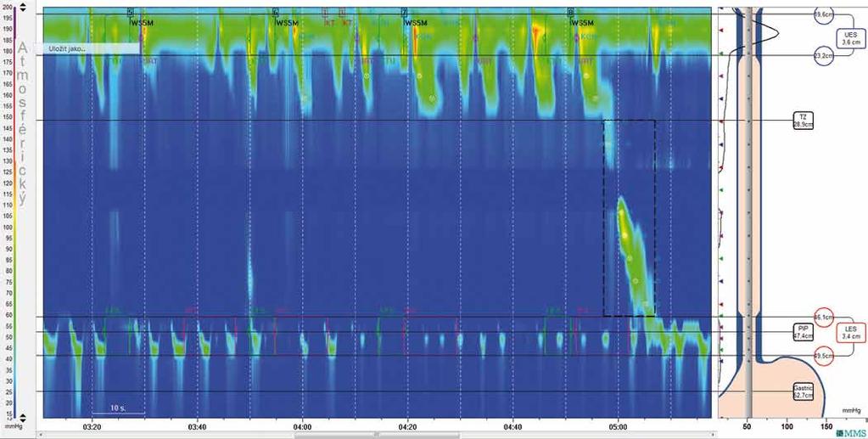Select swallow marker number 6
Image resolution: width=868 pixels, height=439 pixels.
pos(276,12)
